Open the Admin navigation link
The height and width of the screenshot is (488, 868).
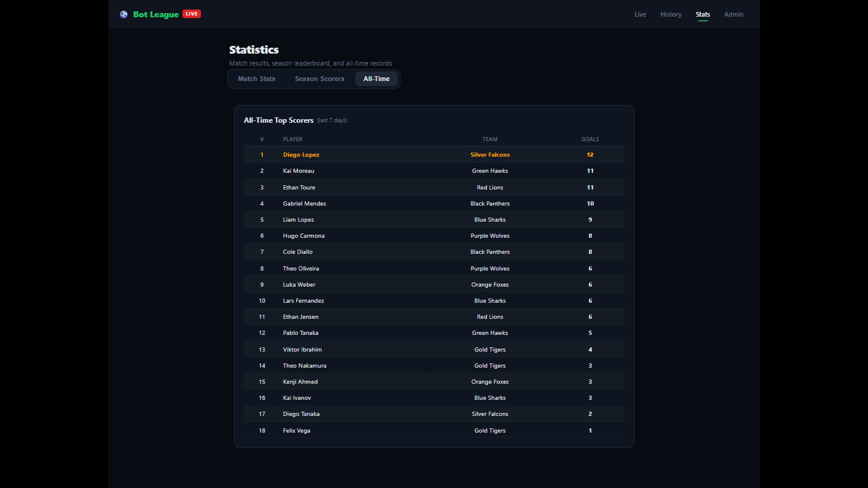coord(734,14)
